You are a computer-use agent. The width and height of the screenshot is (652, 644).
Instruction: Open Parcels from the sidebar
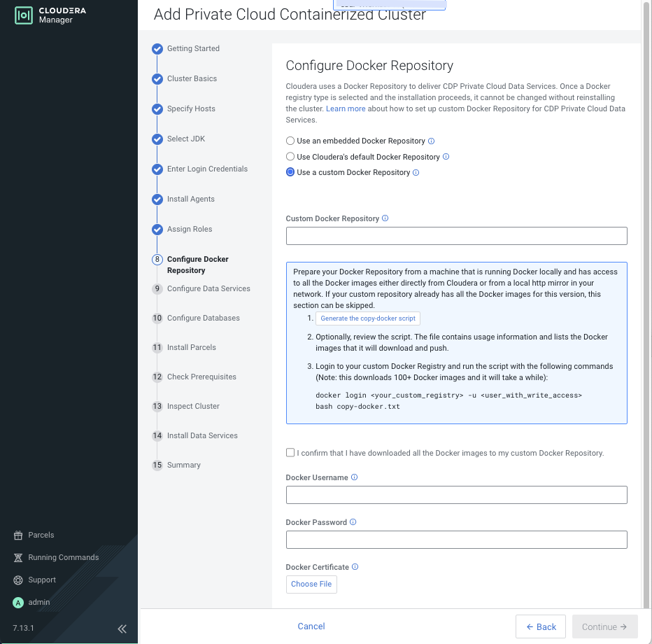pyautogui.click(x=34, y=535)
